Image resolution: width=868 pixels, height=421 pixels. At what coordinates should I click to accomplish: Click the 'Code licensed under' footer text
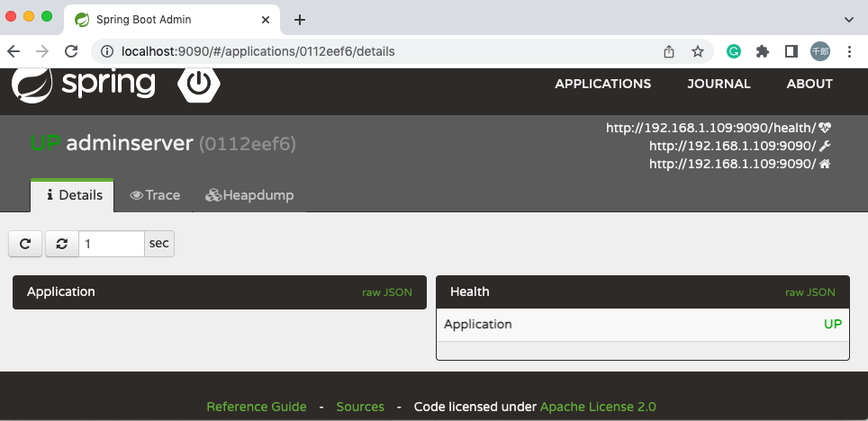(475, 407)
